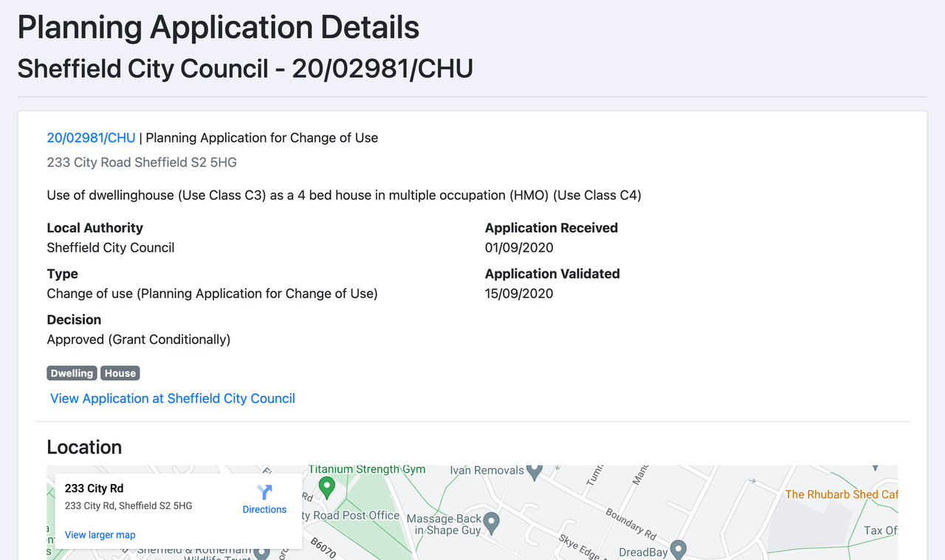
Task: Click the 233 City Rd title in map card
Action: pyautogui.click(x=94, y=488)
